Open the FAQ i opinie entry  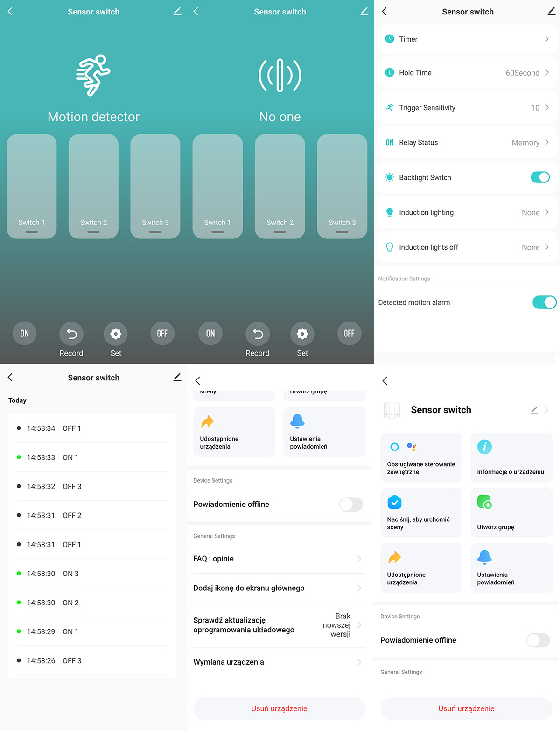pyautogui.click(x=279, y=559)
